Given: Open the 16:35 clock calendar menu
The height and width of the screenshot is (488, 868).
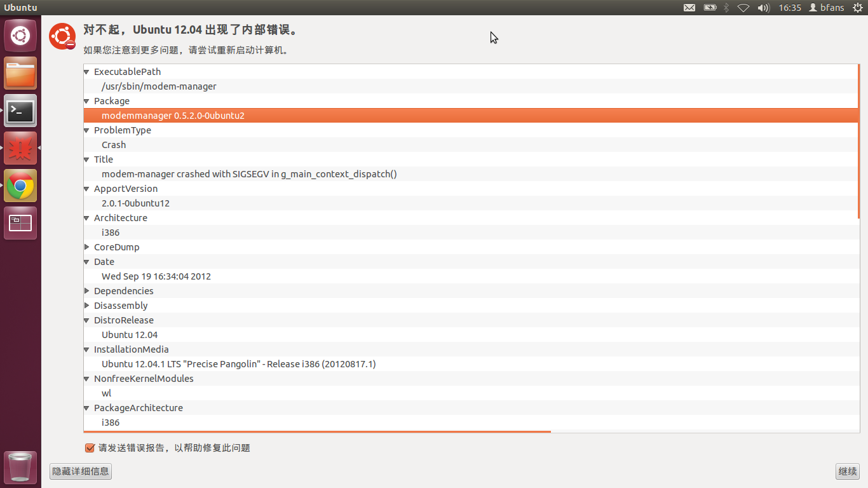Looking at the screenshot, I should tap(790, 8).
